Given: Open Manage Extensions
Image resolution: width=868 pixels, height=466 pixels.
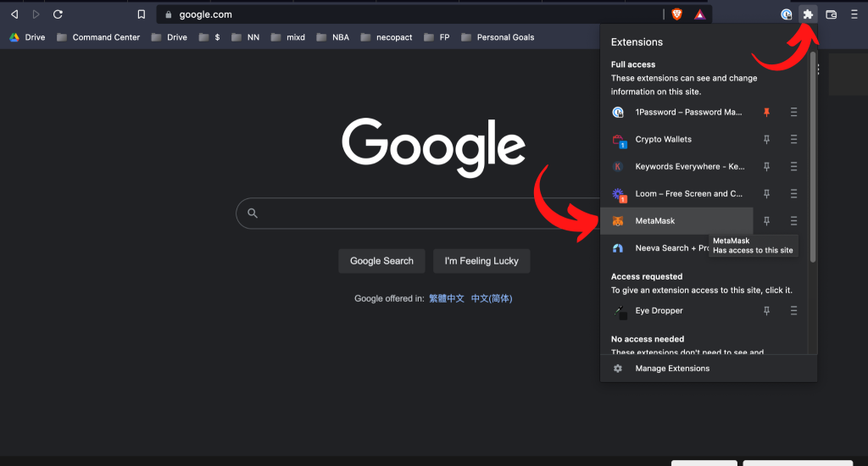Looking at the screenshot, I should click(x=672, y=369).
